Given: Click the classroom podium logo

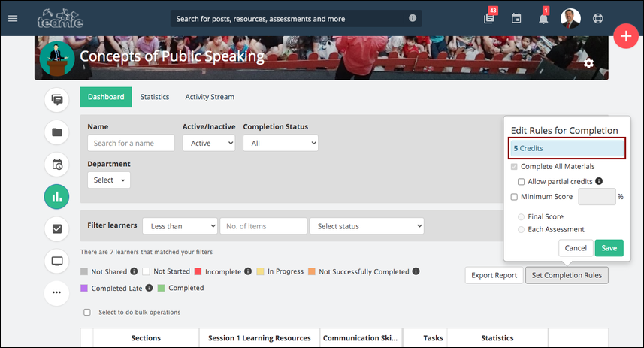Looking at the screenshot, I should (x=57, y=59).
